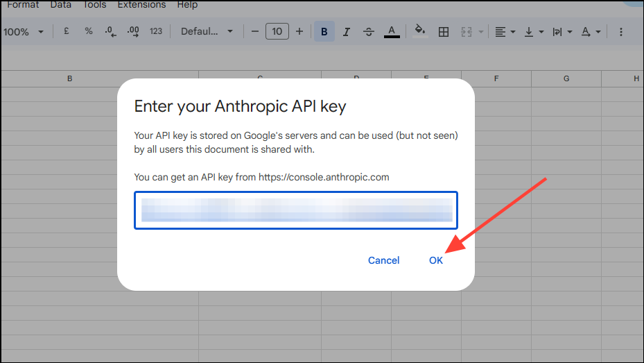644x363 pixels.
Task: Click the vertical align icon
Action: pos(529,32)
